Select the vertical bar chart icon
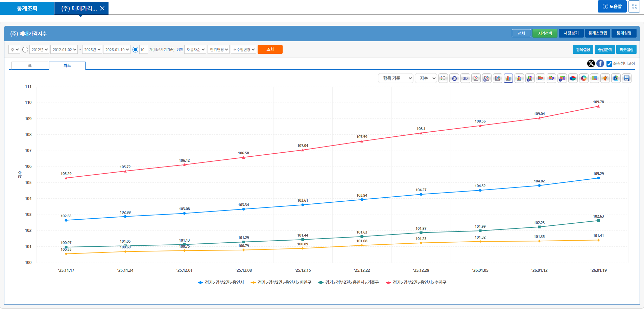 click(508, 78)
